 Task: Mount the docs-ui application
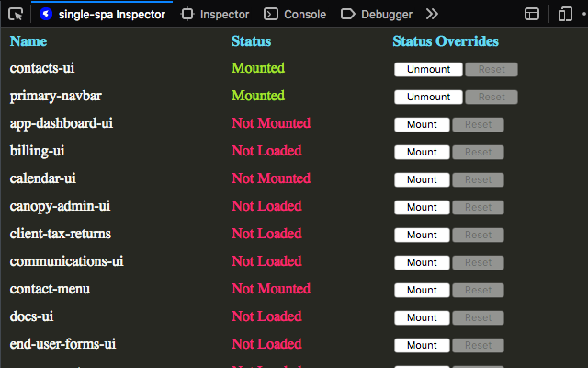[x=422, y=317]
